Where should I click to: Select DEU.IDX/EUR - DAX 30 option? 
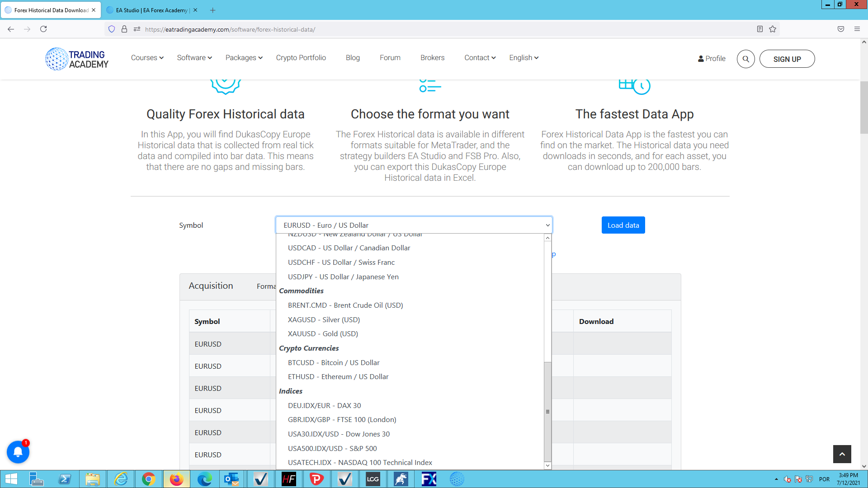tap(410, 406)
